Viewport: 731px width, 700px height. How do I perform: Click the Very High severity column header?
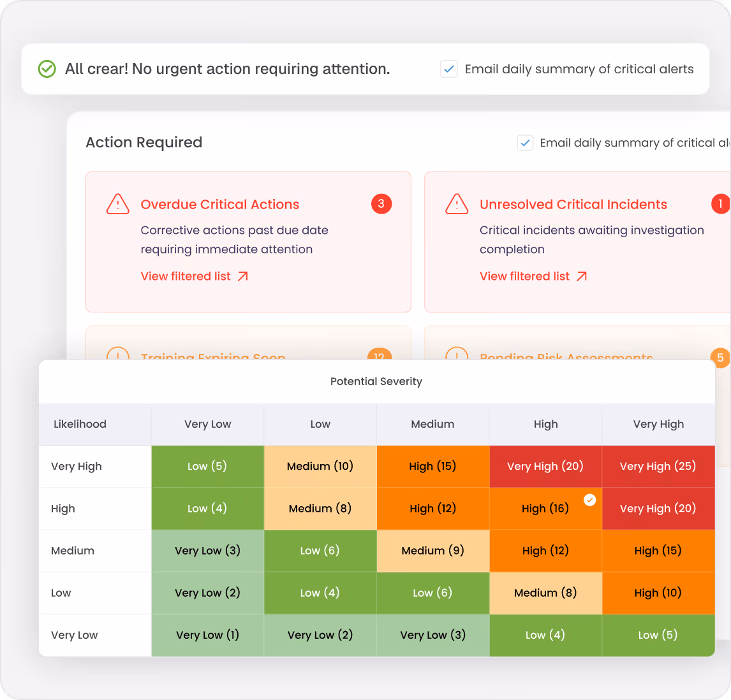[658, 424]
